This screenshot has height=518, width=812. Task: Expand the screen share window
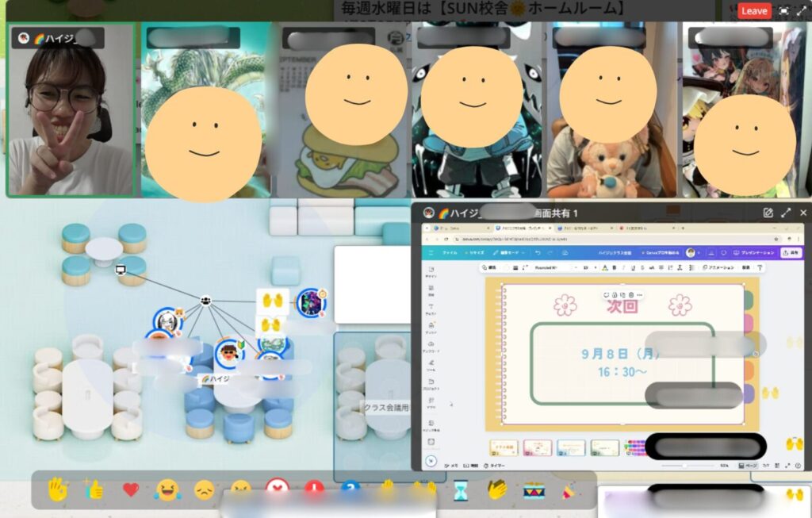786,213
